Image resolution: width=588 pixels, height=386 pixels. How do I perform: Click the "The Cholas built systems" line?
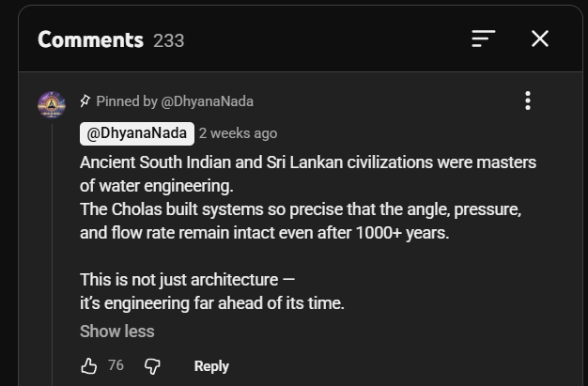300,209
